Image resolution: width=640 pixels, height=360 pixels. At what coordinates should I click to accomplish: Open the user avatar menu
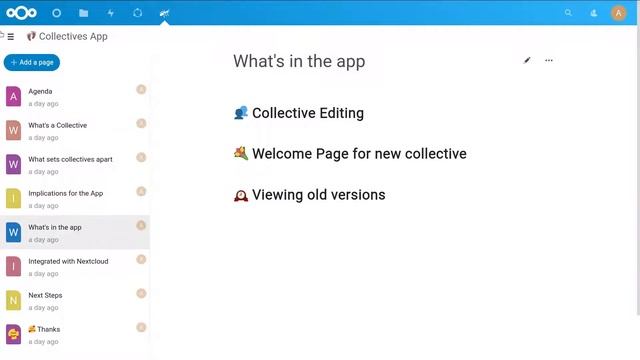[x=618, y=13]
